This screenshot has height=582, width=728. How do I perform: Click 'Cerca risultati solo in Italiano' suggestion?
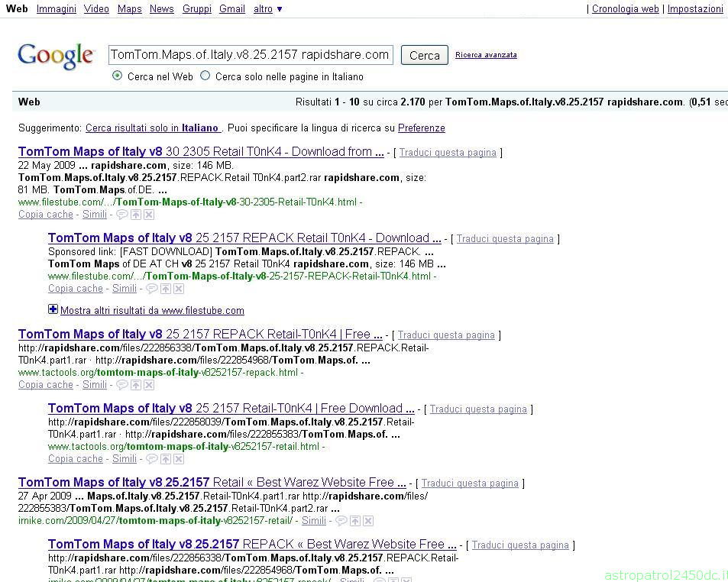(154, 128)
